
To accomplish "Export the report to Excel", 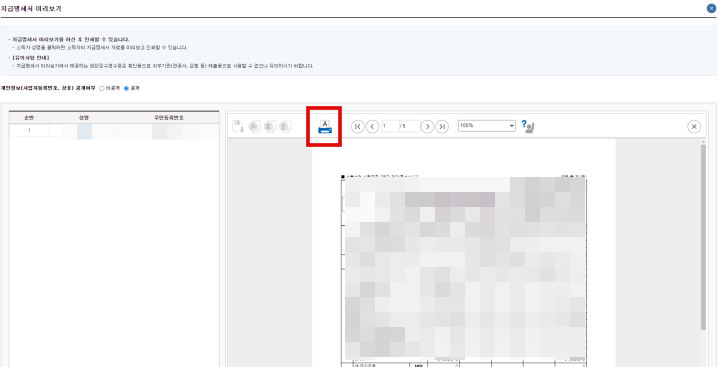I will [x=270, y=127].
